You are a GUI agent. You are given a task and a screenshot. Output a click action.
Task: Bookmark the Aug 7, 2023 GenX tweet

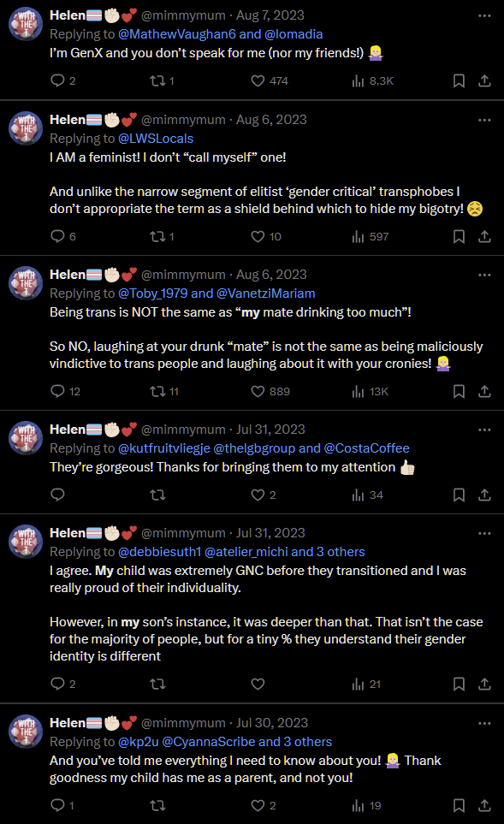(459, 81)
